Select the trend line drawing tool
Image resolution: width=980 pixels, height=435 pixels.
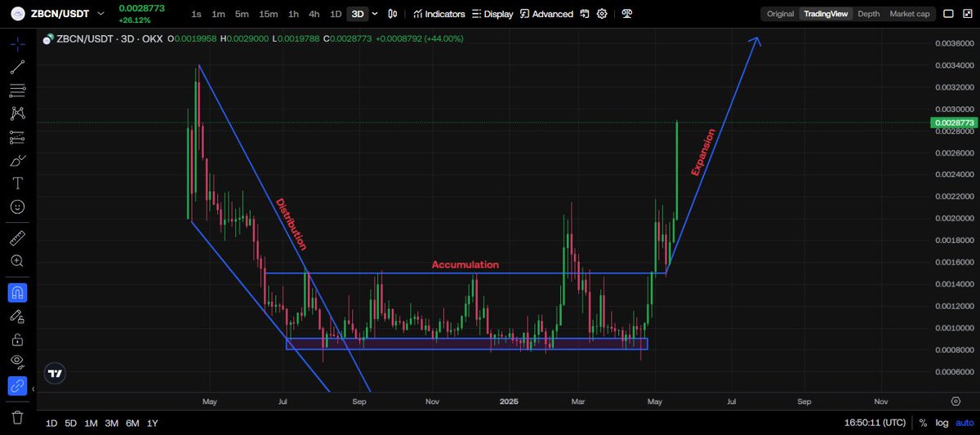click(17, 67)
